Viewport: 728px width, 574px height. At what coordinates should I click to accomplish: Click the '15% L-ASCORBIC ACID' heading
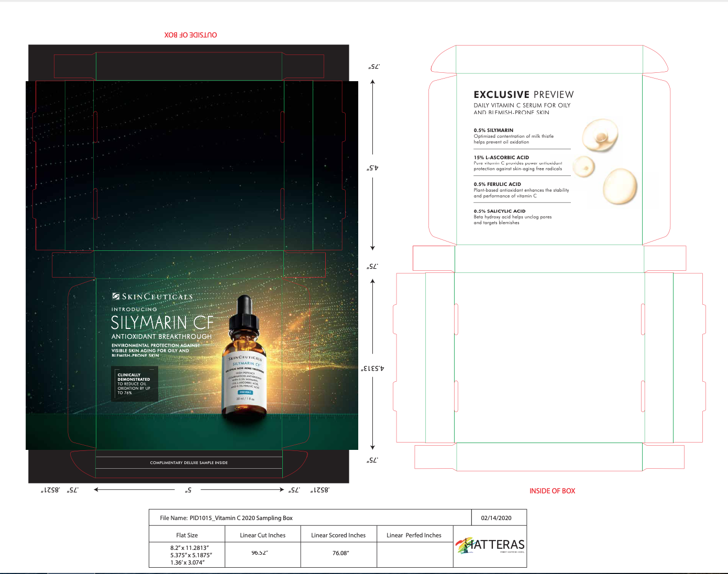tap(501, 157)
